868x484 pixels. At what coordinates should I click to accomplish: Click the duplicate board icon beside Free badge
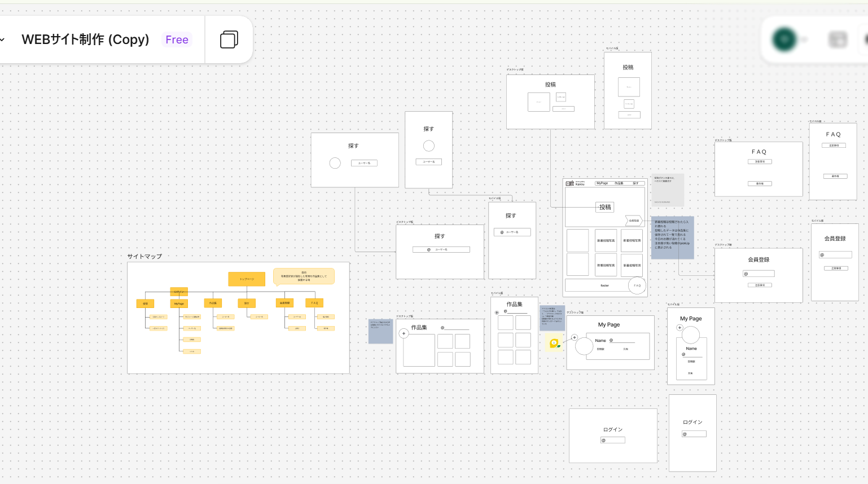[229, 39]
